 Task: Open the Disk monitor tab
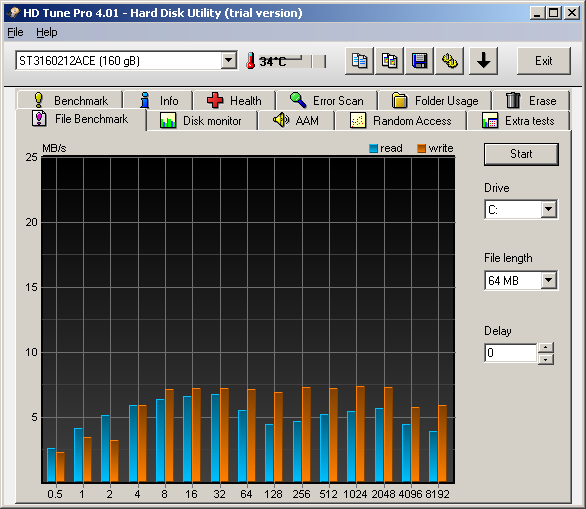click(202, 121)
